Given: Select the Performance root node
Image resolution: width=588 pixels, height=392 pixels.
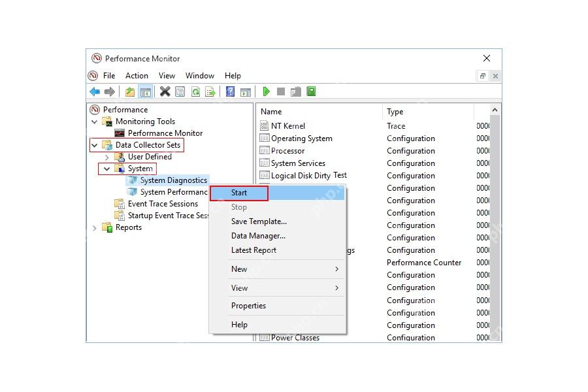Looking at the screenshot, I should [125, 110].
